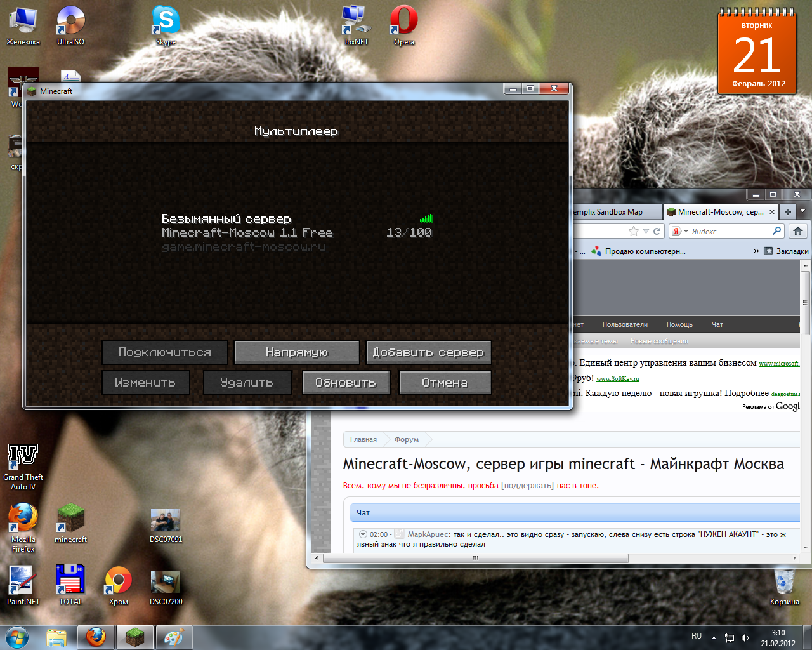The height and width of the screenshot is (650, 812).
Task: Click the Форум breadcrumb link
Action: coord(406,439)
